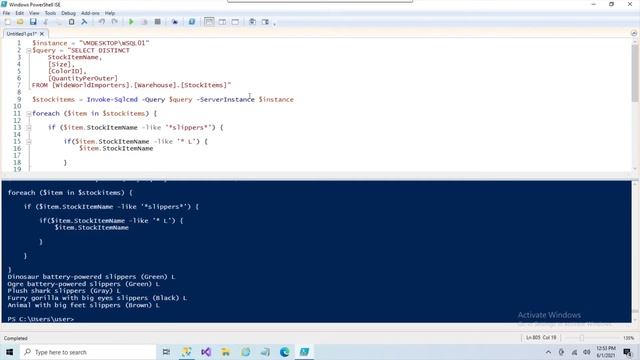This screenshot has width=640, height=360.
Task: Open the Windows Start menu
Action: pyautogui.click(x=9, y=352)
